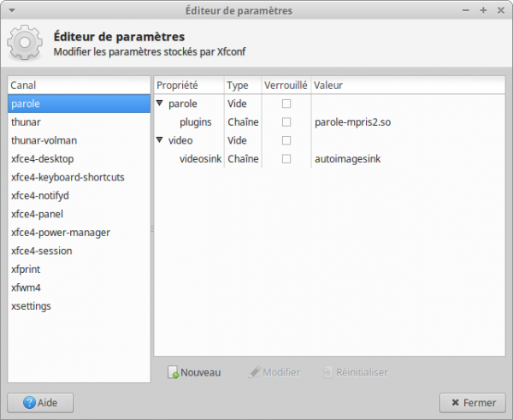The width and height of the screenshot is (513, 420).
Task: Click the pane divider handle between lists
Action: [151, 228]
